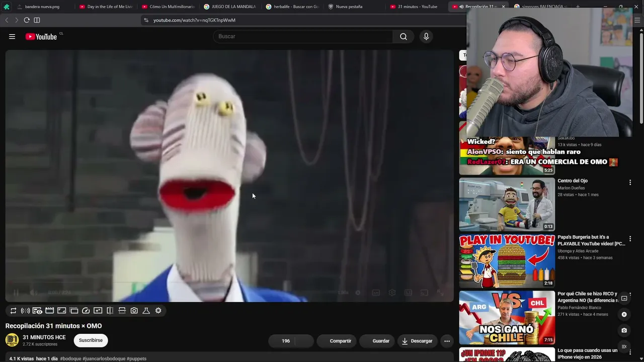This screenshot has width=644, height=362.
Task: Like the video with 196 likes
Action: pyautogui.click(x=281, y=341)
